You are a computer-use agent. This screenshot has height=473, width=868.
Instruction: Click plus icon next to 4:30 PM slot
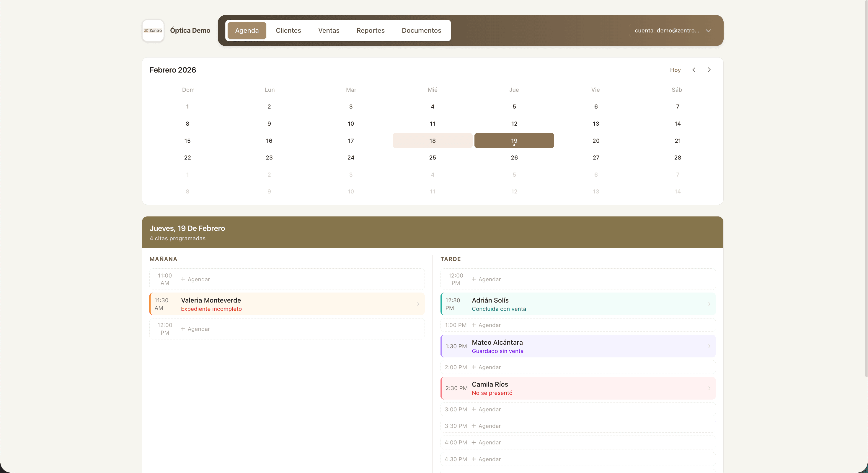coord(474,459)
